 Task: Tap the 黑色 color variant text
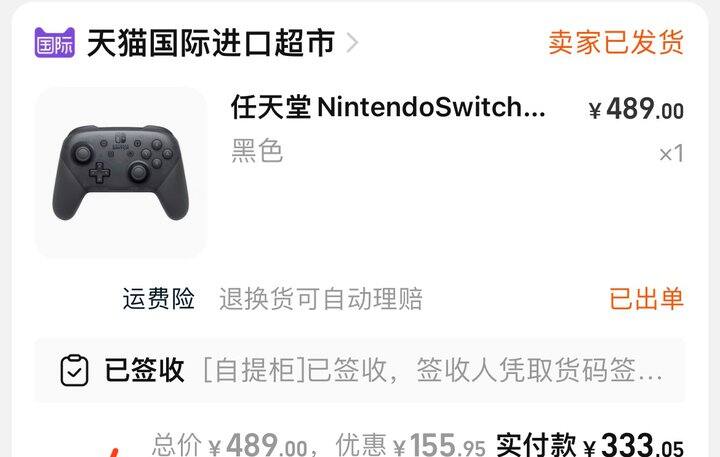pos(257,151)
